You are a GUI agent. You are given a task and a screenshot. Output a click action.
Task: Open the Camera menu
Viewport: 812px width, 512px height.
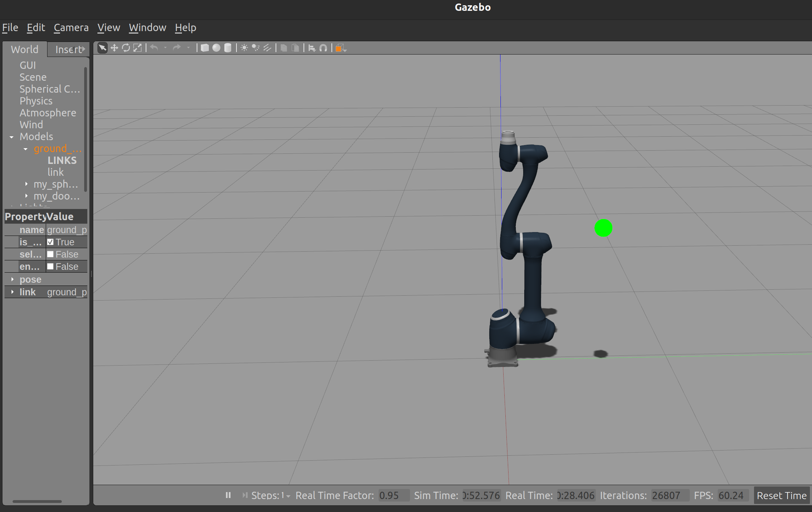pos(71,28)
